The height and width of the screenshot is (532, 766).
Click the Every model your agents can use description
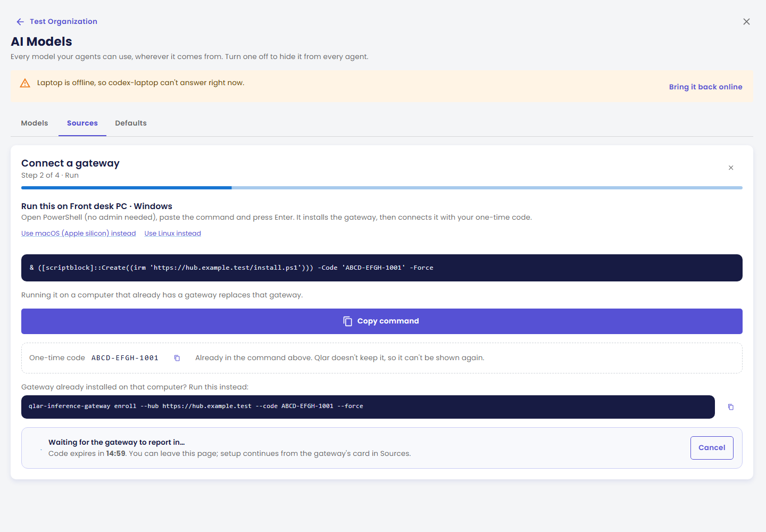[x=189, y=57]
